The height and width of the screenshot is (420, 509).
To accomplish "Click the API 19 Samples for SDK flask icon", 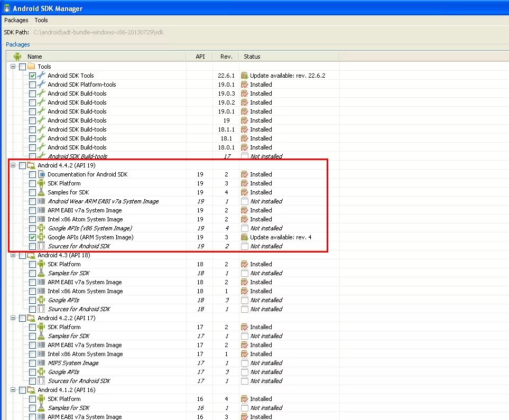I will pyautogui.click(x=41, y=192).
